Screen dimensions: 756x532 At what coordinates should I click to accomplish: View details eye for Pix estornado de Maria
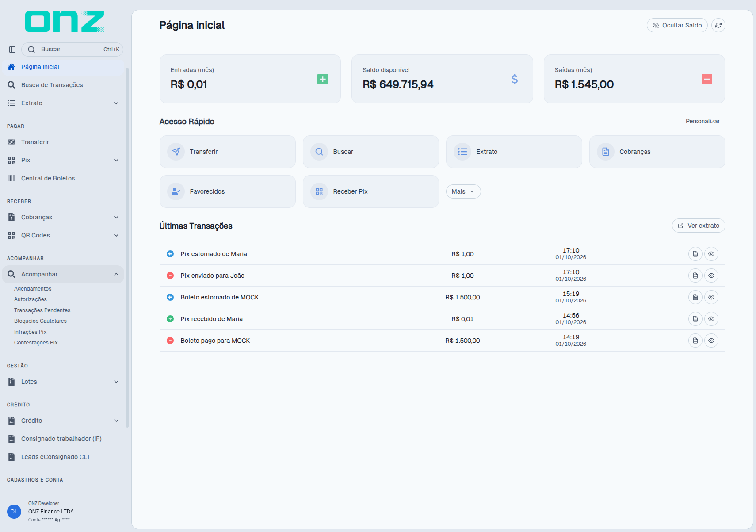tap(711, 254)
